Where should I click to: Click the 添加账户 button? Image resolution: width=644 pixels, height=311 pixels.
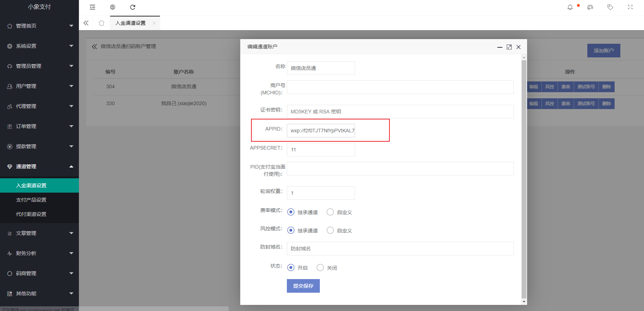point(604,51)
